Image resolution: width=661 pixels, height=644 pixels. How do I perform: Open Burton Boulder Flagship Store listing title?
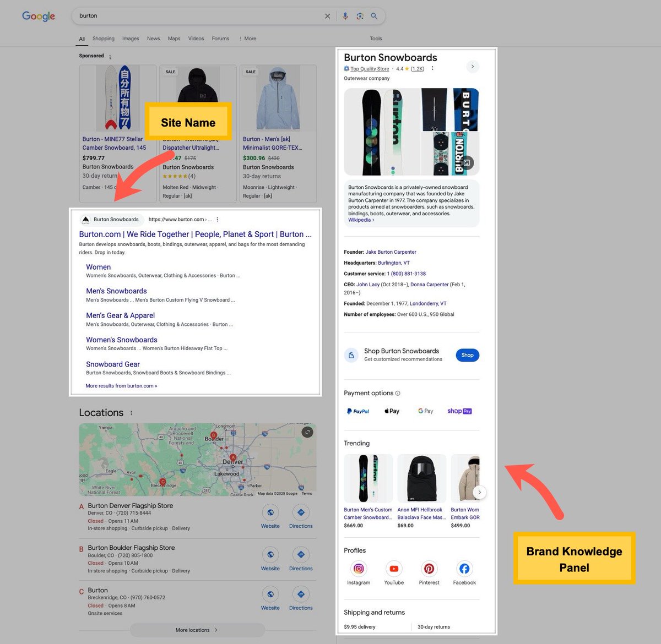coord(131,548)
